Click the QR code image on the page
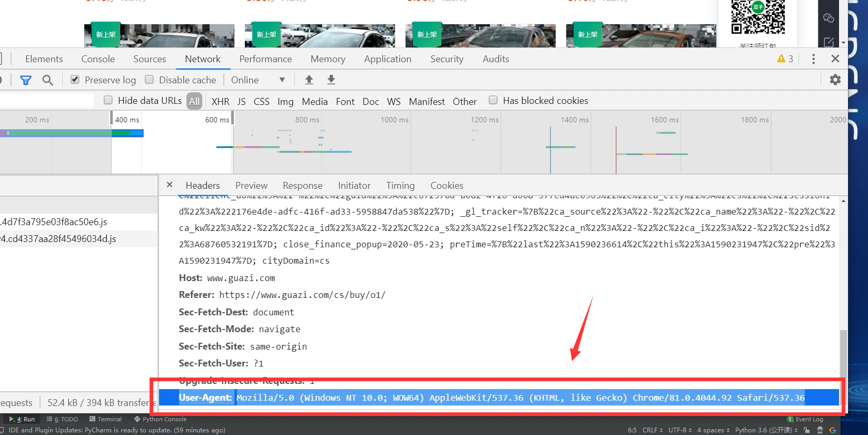The image size is (868, 435). tap(758, 17)
